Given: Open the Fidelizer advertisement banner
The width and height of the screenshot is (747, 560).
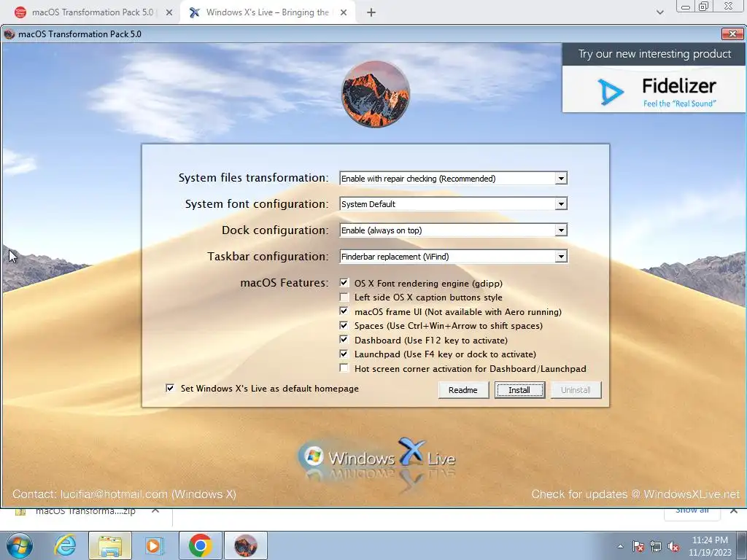Looking at the screenshot, I should [x=654, y=89].
